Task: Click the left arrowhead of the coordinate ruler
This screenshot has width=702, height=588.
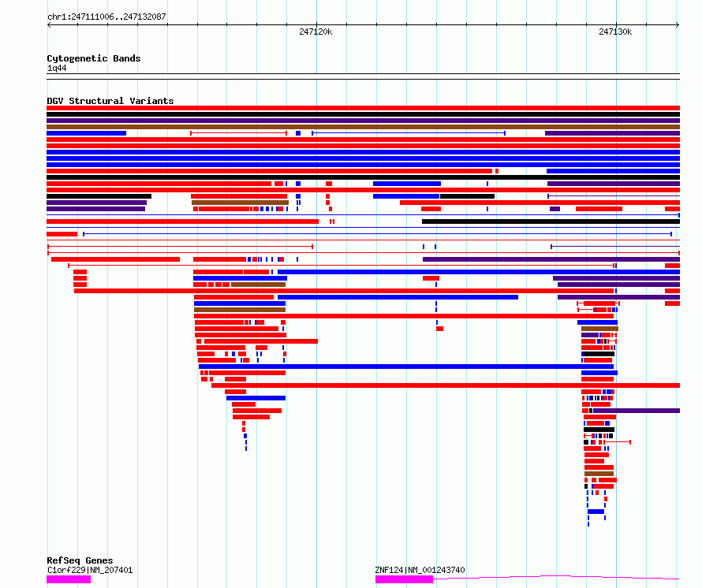Action: tap(49, 25)
